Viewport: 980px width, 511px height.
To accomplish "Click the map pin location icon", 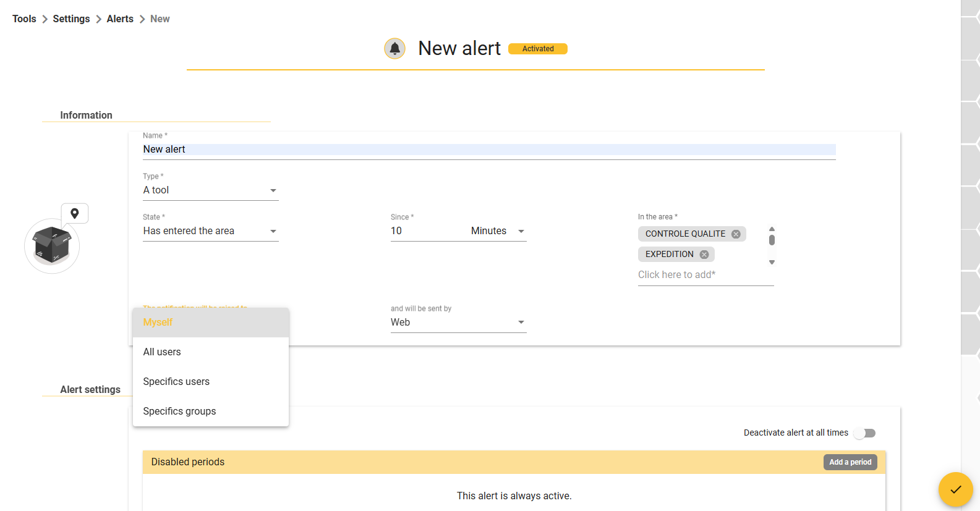I will (75, 213).
